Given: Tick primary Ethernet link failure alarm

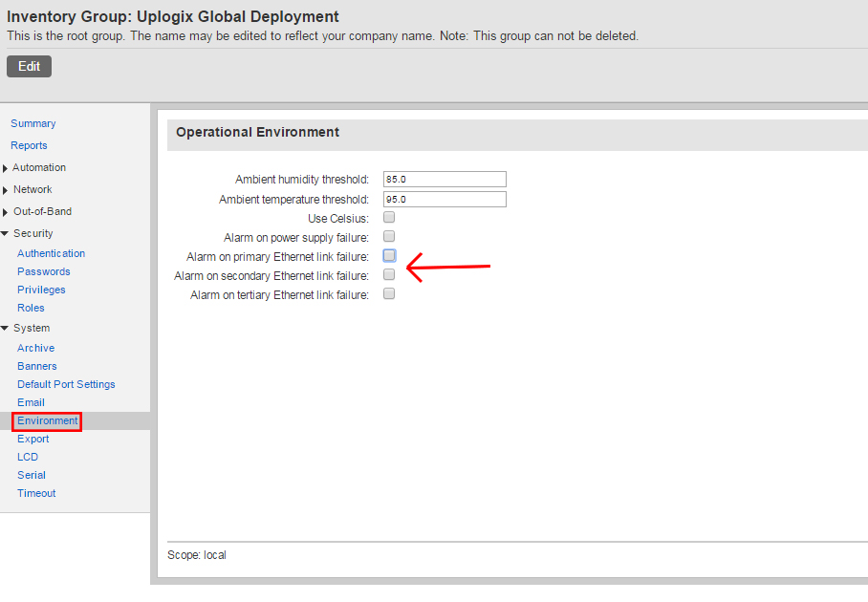Looking at the screenshot, I should point(389,256).
